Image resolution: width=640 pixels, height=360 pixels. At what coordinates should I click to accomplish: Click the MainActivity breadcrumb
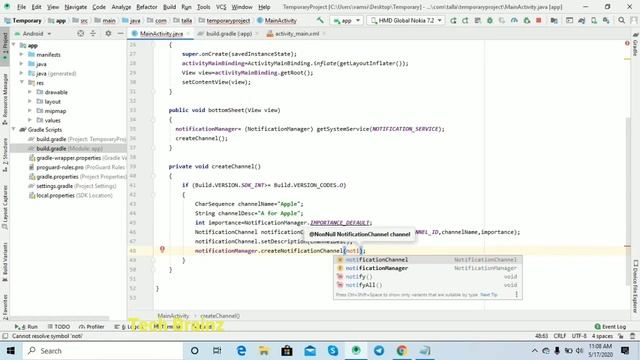[173, 316]
